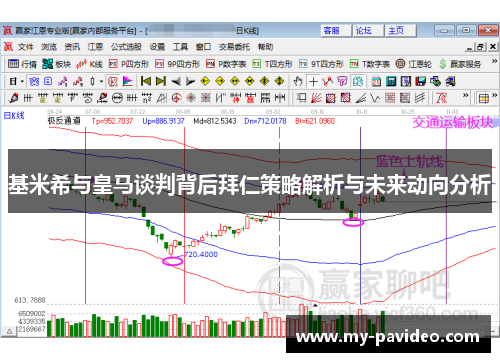Click the Md=812.5343 value
This screenshot has height=362, width=500.
tap(215, 121)
